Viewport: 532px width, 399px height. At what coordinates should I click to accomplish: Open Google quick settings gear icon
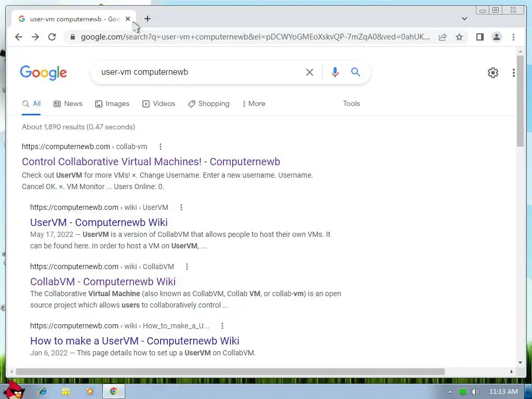pyautogui.click(x=493, y=72)
